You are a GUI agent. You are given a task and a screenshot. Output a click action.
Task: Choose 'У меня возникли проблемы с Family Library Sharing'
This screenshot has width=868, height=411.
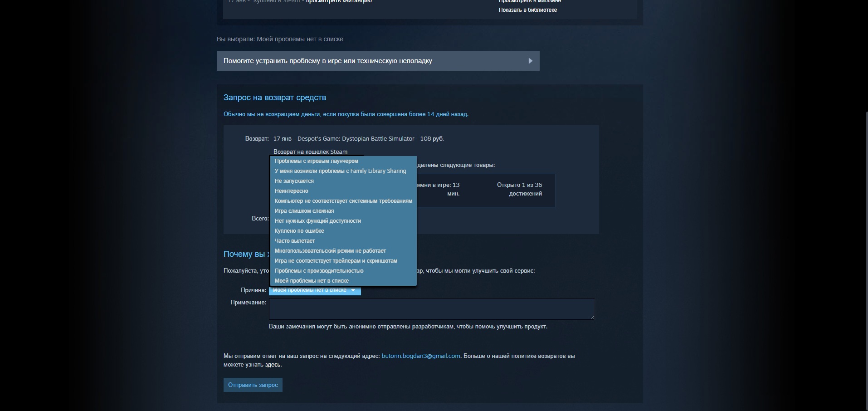pyautogui.click(x=343, y=171)
